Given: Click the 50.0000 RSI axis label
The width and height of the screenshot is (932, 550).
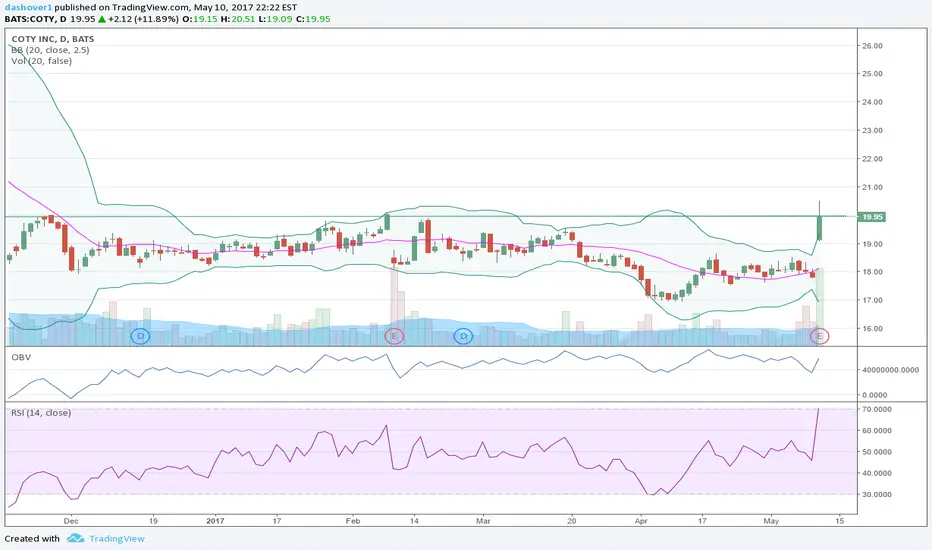Looking at the screenshot, I should pos(877,452).
